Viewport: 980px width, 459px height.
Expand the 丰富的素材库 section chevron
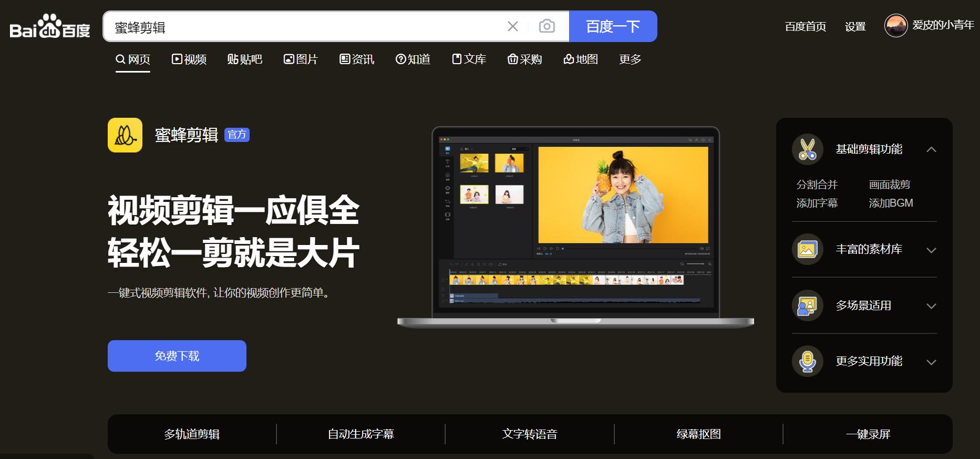pos(932,250)
